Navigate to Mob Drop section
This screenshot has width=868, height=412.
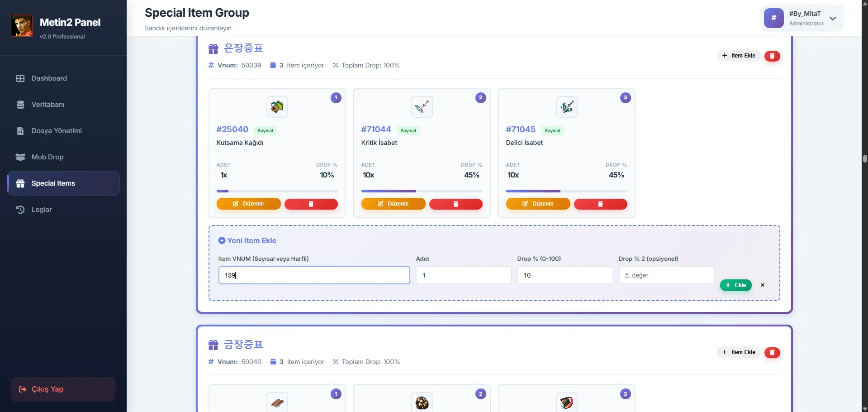47,157
